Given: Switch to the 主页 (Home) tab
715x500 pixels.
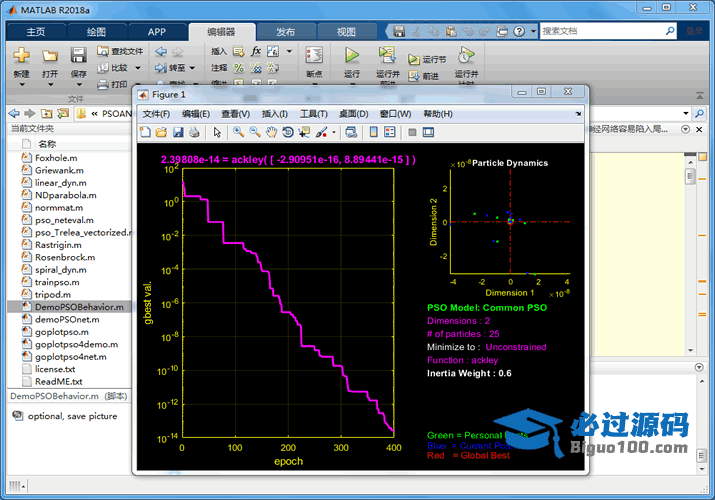Looking at the screenshot, I should coord(36,32).
